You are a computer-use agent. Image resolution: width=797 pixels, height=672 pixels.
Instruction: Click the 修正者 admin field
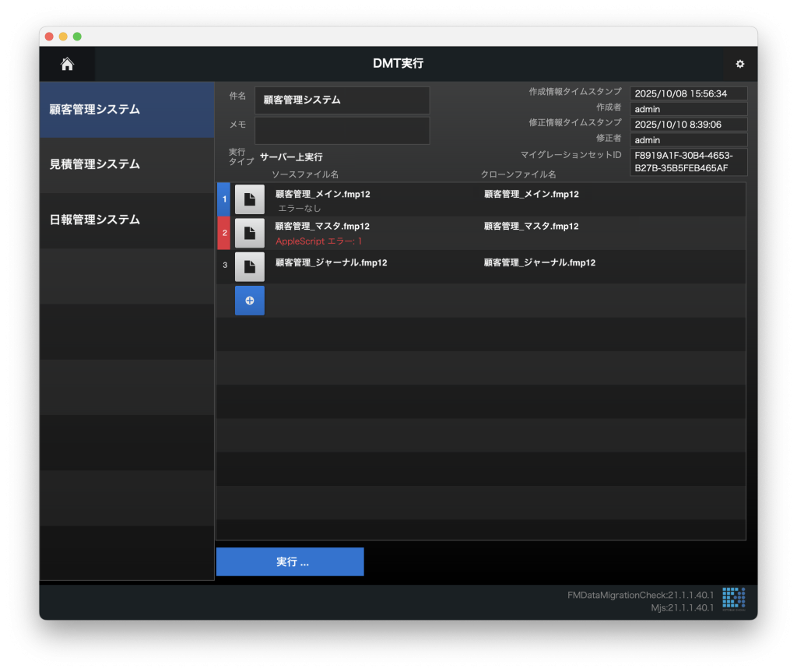688,140
